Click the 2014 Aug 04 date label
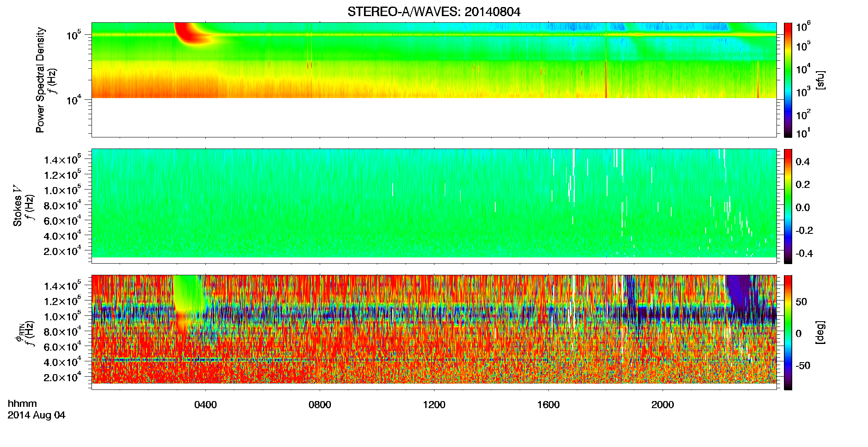The width and height of the screenshot is (868, 447). (x=36, y=415)
